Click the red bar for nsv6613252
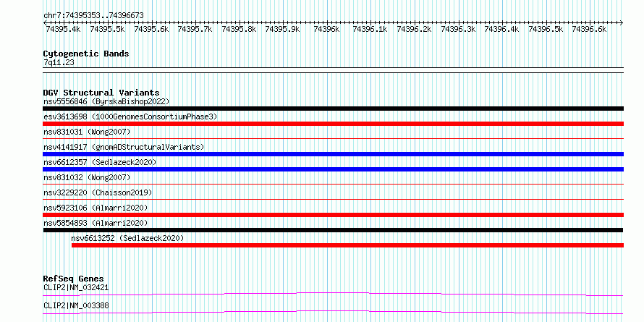Viewport: 644px width, 322px height. coord(347,245)
